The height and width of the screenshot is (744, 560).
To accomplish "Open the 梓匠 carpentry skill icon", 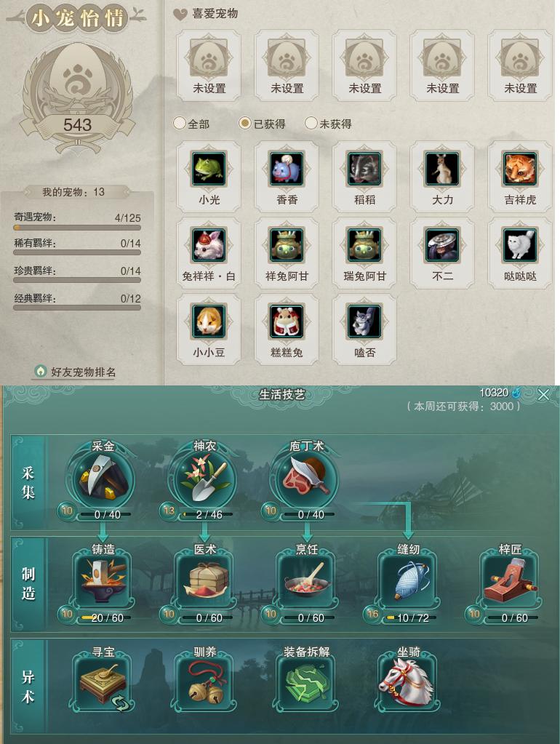I will point(510,581).
